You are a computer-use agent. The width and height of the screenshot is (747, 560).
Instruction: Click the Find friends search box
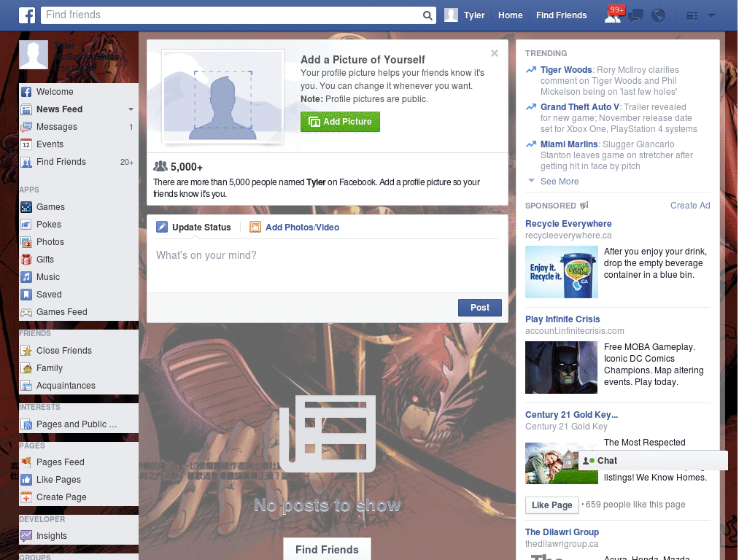[232, 15]
